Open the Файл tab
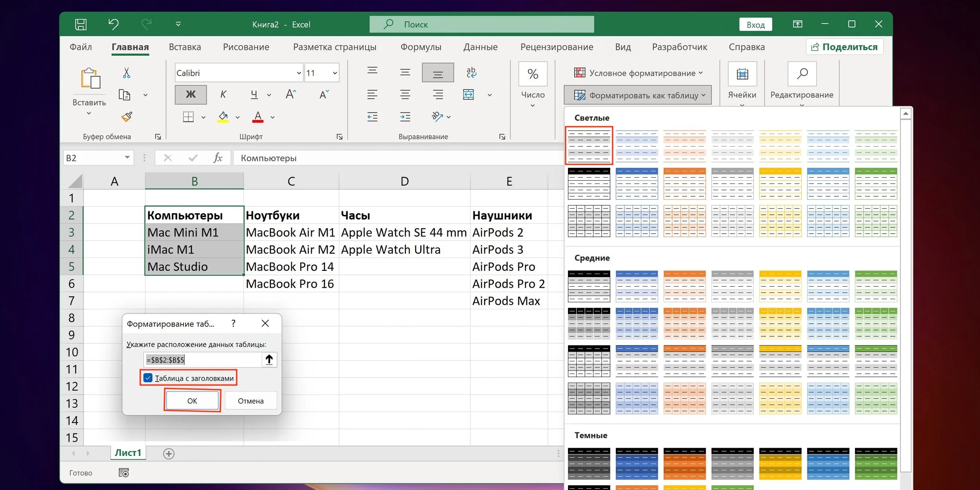Viewport: 980px width, 490px height. (x=81, y=47)
